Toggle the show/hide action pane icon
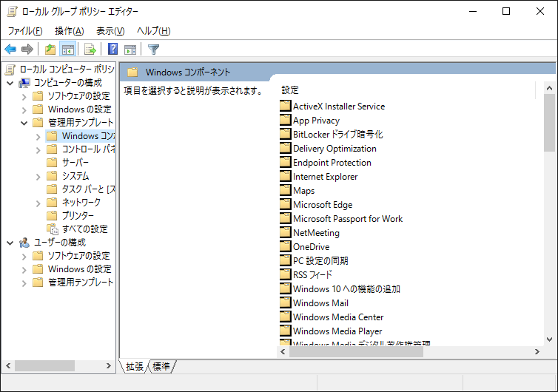This screenshot has height=392, width=558. point(130,50)
